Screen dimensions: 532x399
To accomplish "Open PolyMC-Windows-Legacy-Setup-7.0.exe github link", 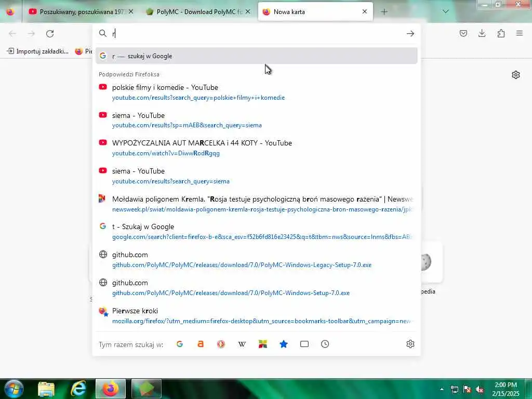I will 256,260.
